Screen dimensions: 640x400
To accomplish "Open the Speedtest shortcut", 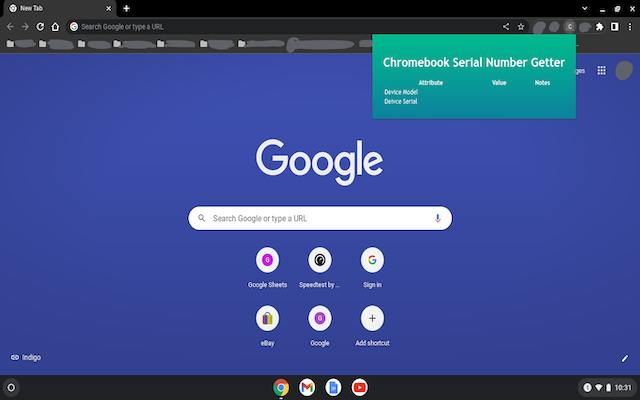I will 320,267.
